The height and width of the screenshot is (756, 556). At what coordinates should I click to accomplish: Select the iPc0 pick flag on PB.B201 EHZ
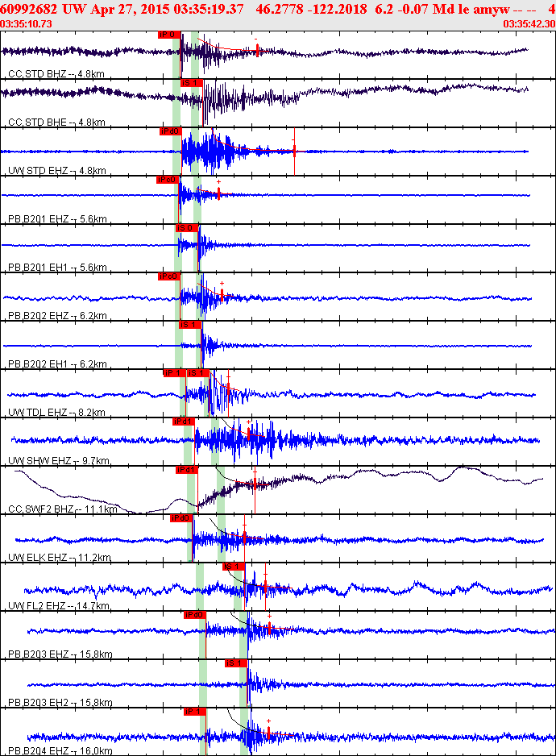(x=168, y=180)
